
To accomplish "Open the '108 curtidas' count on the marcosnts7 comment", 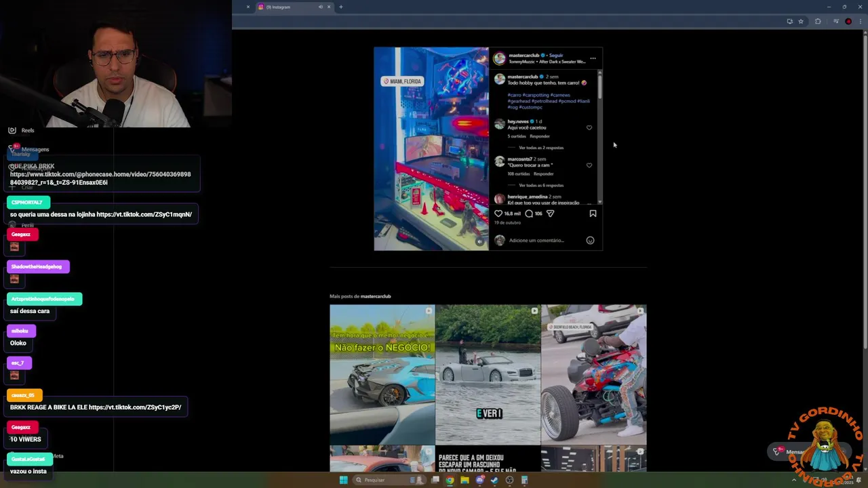I will 519,174.
